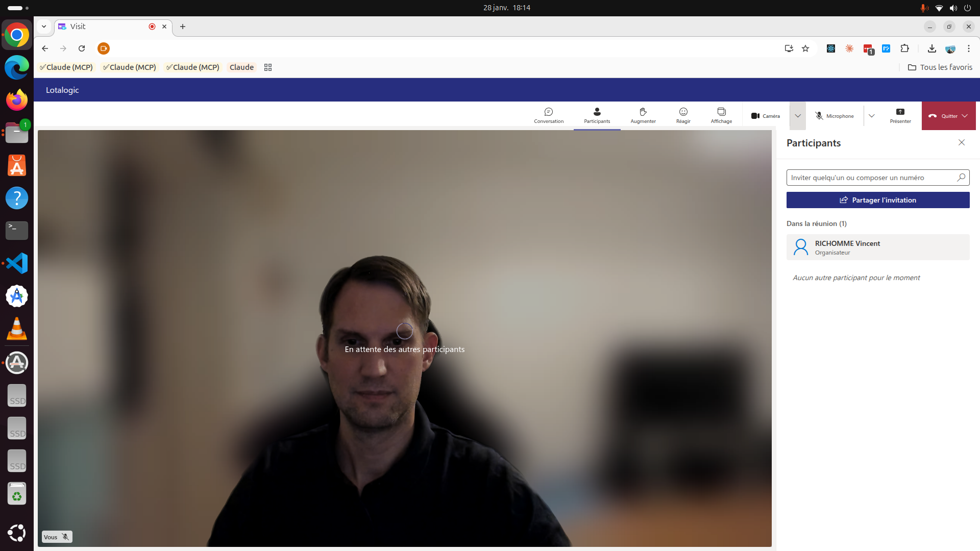Open Ubuntu Show Applications button

(17, 533)
